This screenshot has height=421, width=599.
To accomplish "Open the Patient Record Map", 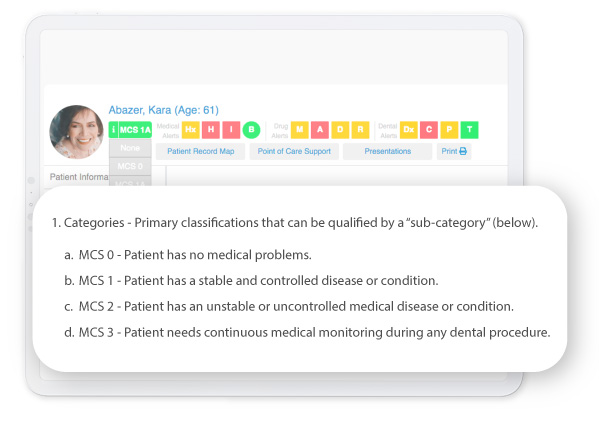I will (201, 151).
